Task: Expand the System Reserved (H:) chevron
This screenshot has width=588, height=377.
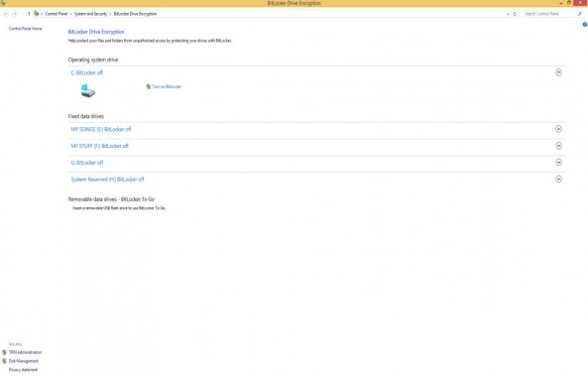Action: point(558,179)
